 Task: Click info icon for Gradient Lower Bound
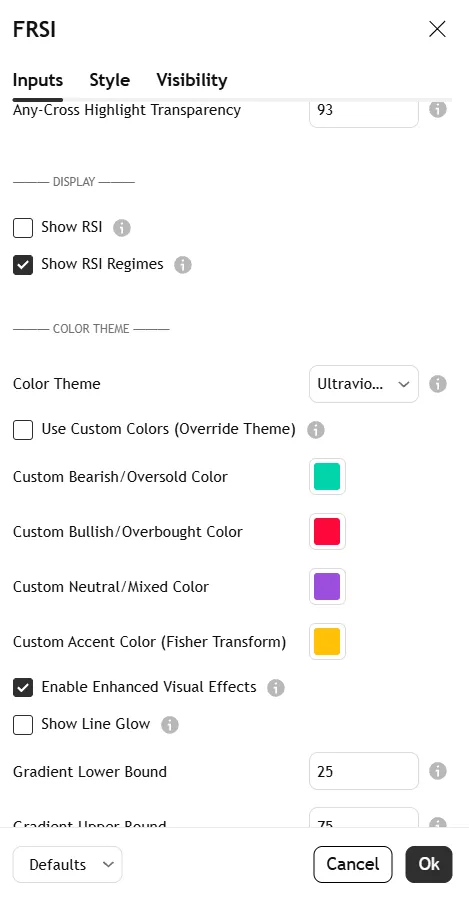point(438,771)
